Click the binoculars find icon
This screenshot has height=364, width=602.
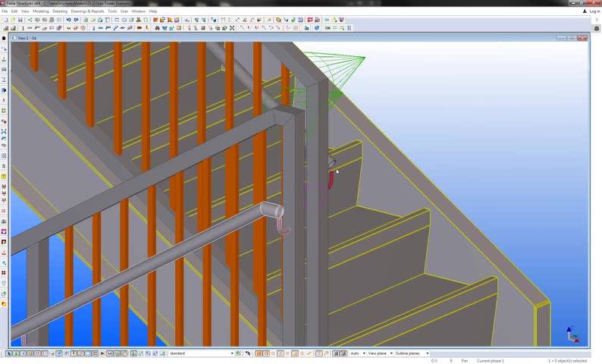coord(158,27)
